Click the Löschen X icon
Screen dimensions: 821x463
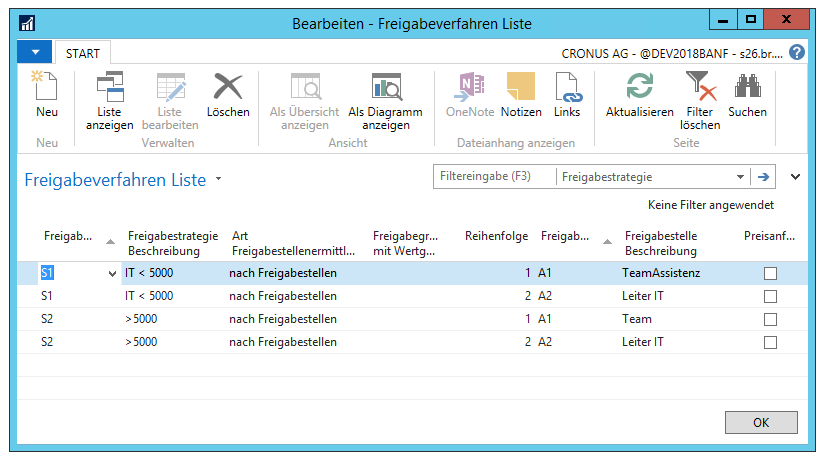tap(228, 86)
